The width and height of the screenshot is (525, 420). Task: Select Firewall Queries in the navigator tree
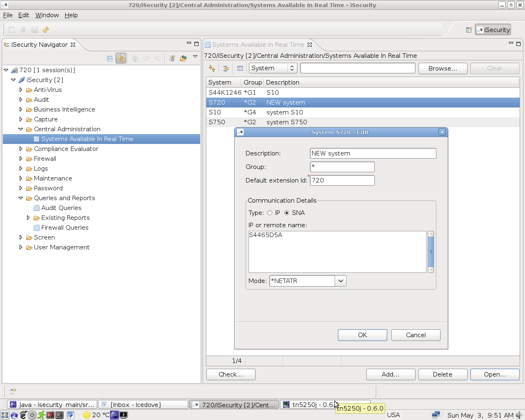click(x=65, y=228)
